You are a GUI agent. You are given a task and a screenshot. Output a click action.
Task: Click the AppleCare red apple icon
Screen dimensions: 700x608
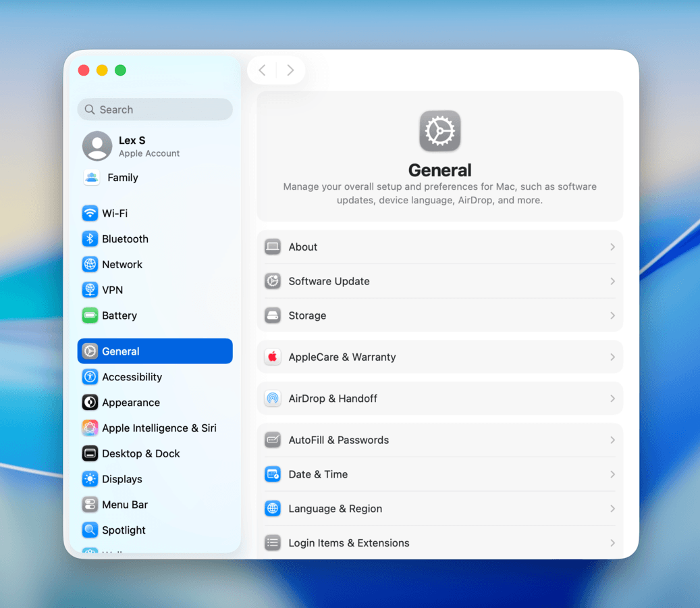(272, 357)
